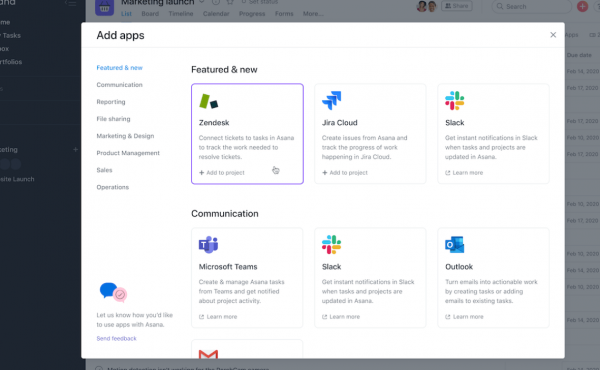Add Jira Cloud to project

(x=345, y=173)
